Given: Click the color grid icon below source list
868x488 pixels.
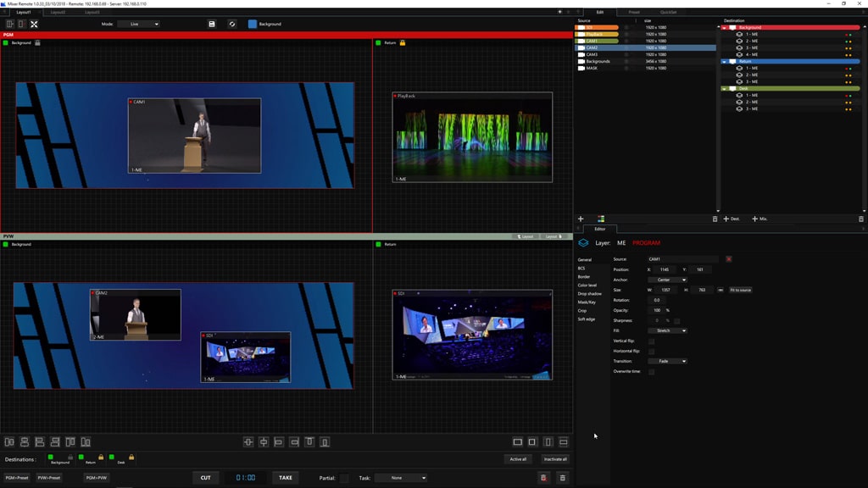Looking at the screenshot, I should tap(601, 219).
